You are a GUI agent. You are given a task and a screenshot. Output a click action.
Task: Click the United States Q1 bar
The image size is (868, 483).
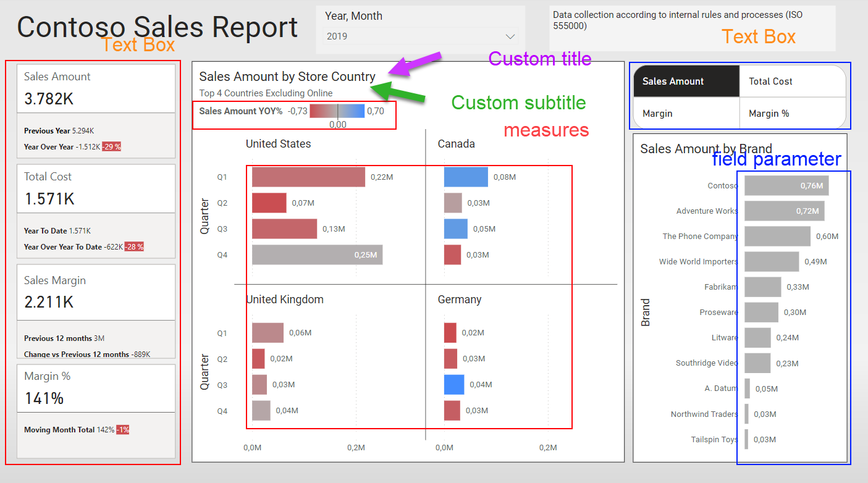308,177
